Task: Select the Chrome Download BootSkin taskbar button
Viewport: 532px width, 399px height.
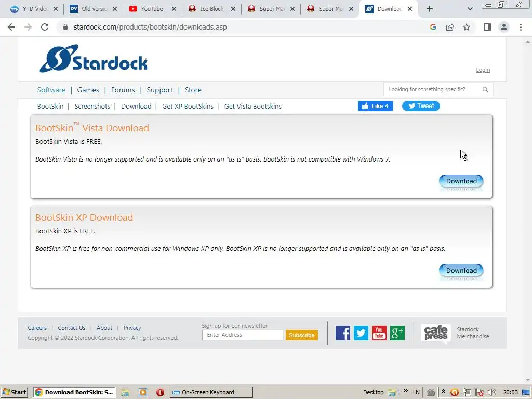Action: pos(74,392)
